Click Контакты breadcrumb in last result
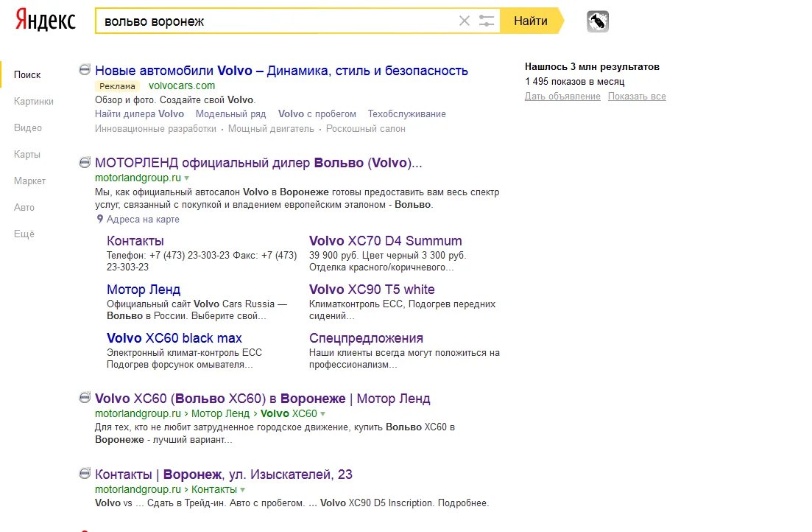The height and width of the screenshot is (532, 812). point(214,489)
